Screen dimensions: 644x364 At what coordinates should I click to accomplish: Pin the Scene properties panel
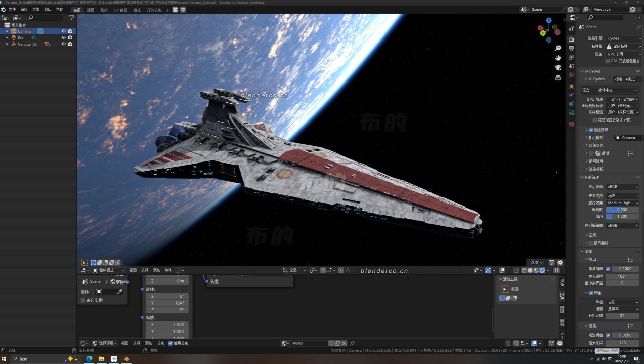[638, 27]
